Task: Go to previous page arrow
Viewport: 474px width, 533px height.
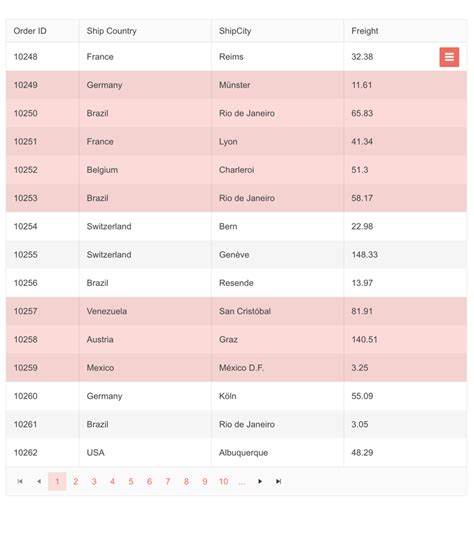Action: tap(39, 481)
